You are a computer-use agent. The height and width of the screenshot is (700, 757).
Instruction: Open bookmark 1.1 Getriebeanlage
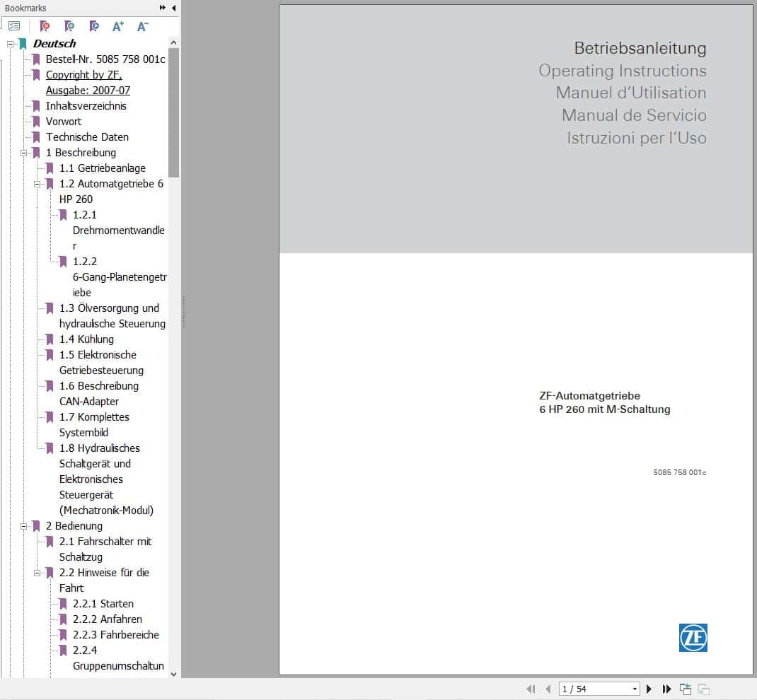pyautogui.click(x=103, y=168)
